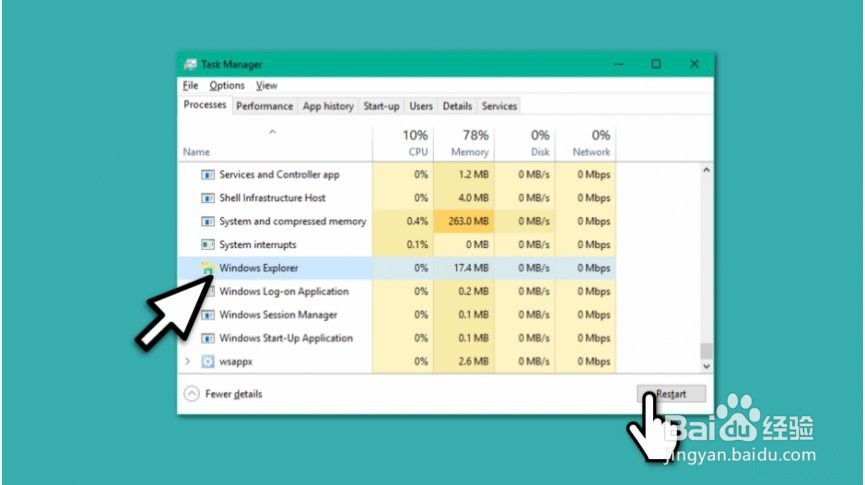Click the 4.0 MB memory value

[x=473, y=198]
